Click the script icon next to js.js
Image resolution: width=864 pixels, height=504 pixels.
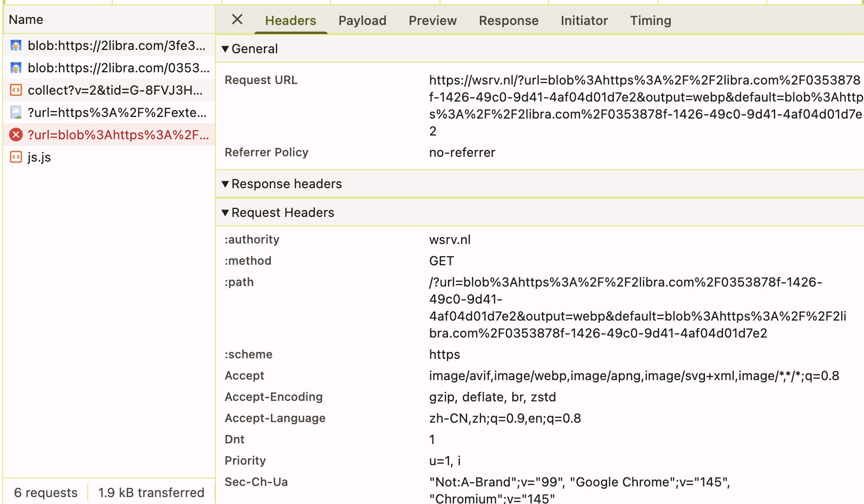[16, 157]
